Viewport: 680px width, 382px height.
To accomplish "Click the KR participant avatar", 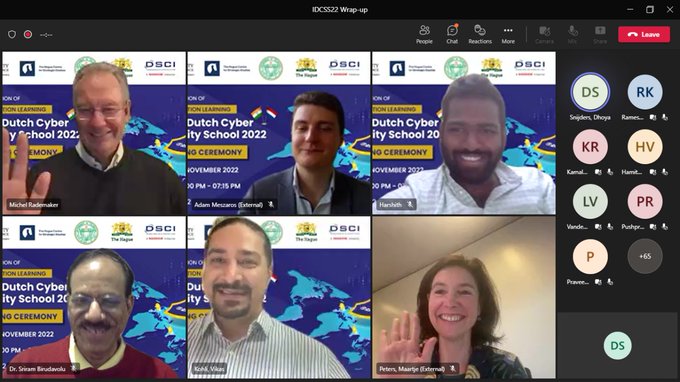I will coord(590,147).
